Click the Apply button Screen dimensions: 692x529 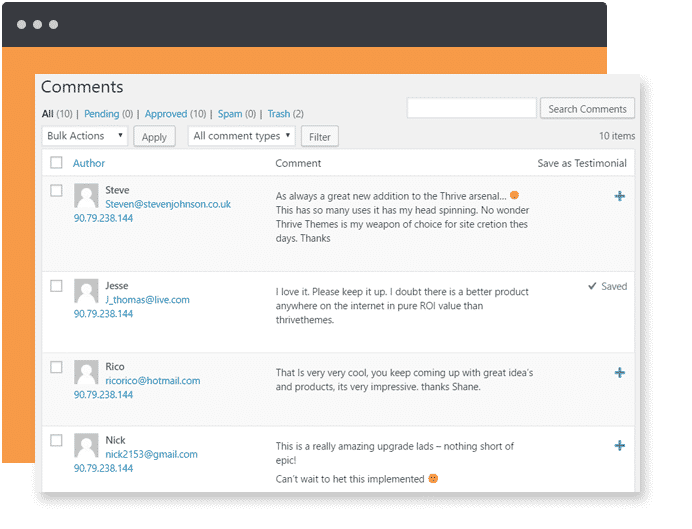point(154,137)
